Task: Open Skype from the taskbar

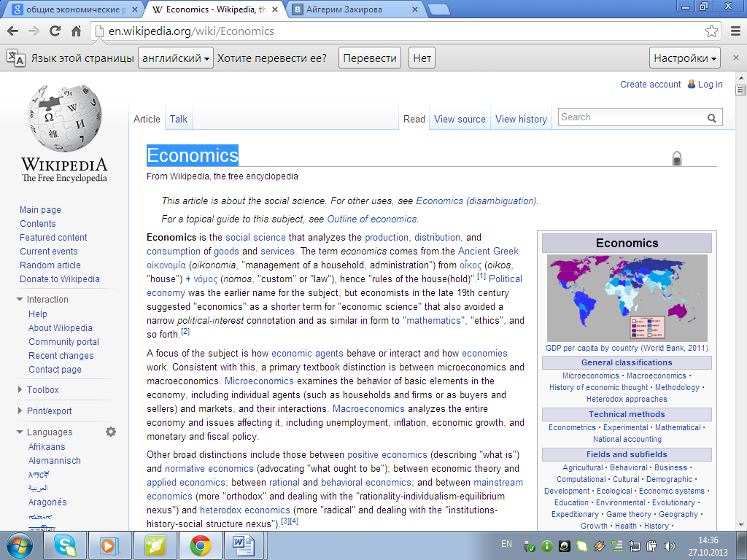Action: (65, 545)
